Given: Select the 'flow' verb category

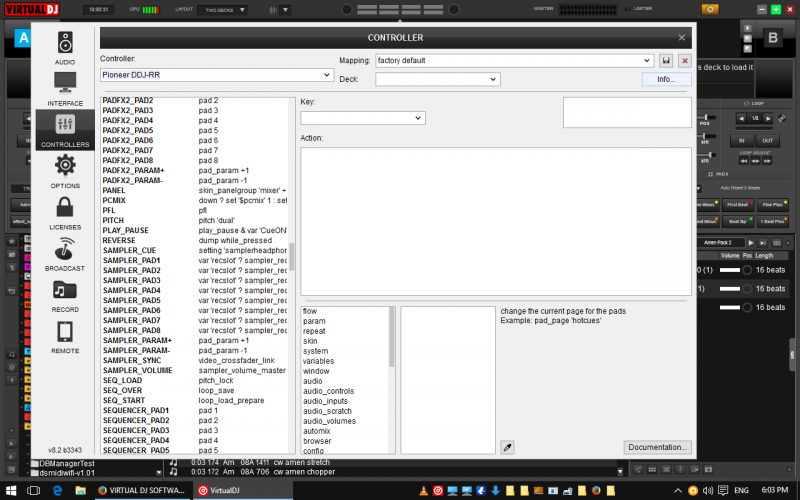Looking at the screenshot, I should [x=310, y=311].
